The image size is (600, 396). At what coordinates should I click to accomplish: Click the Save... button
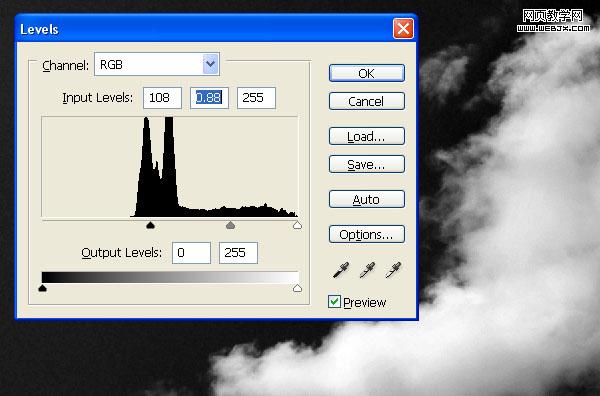coord(367,164)
